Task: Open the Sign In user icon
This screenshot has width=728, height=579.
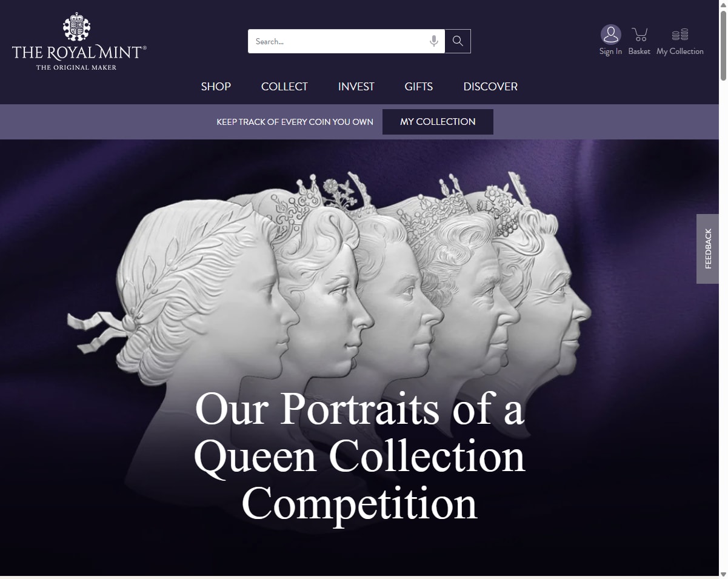Action: 610,35
